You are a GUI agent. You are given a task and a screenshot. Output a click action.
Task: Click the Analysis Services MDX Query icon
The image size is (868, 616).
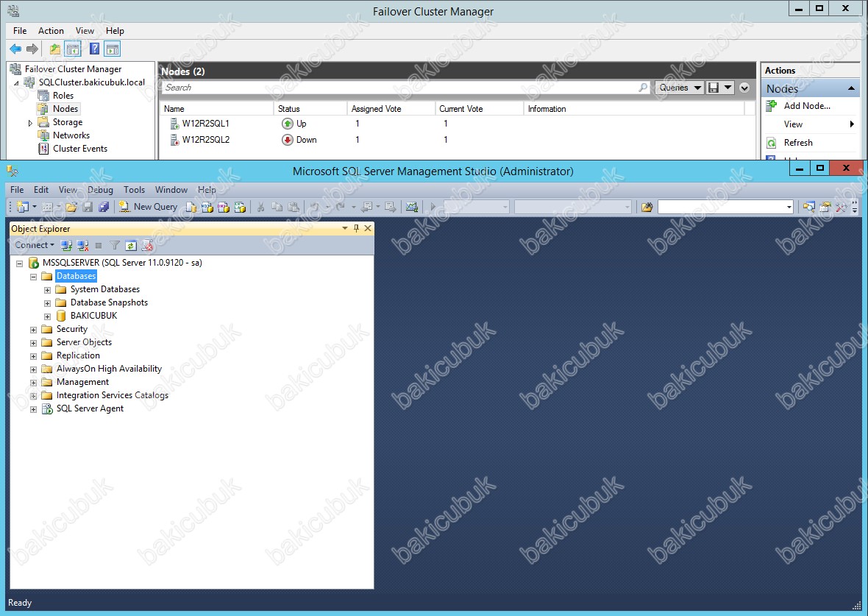[207, 208]
